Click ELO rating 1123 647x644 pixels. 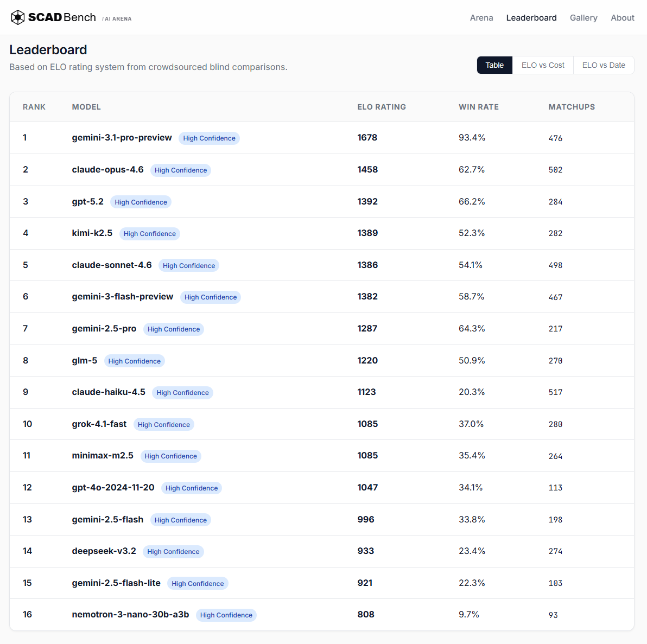(366, 392)
